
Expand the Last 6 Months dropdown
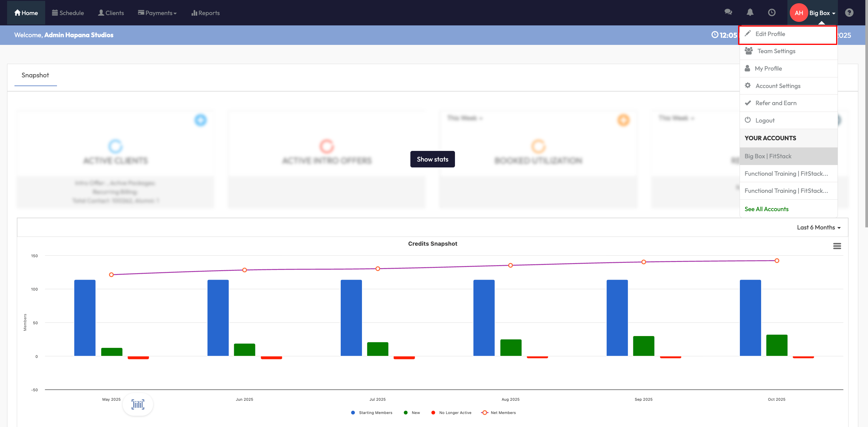(818, 227)
